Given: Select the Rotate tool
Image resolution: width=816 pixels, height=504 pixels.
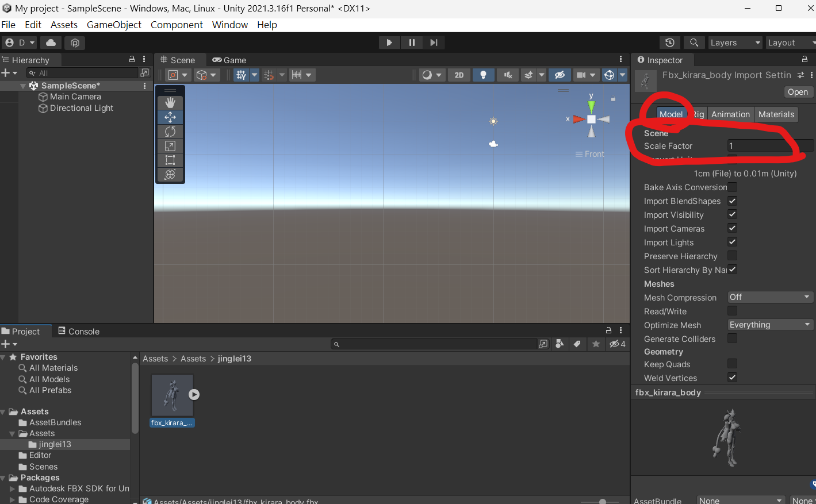Looking at the screenshot, I should [x=170, y=132].
